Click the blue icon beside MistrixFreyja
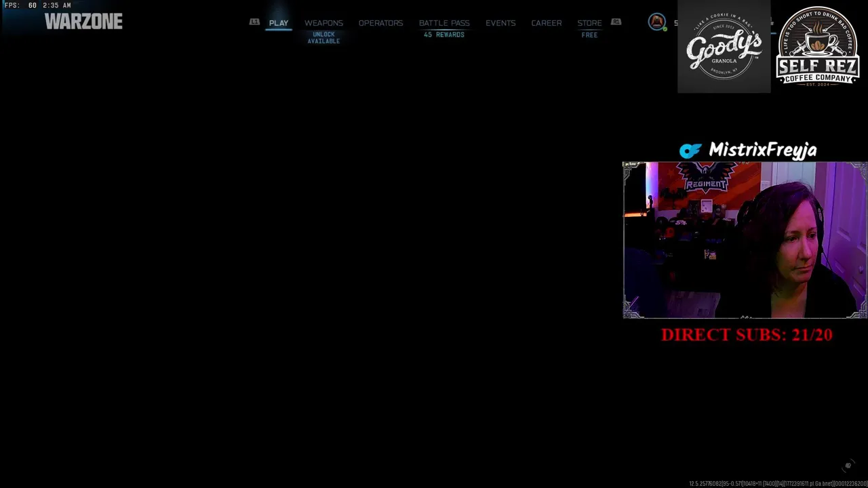This screenshot has height=488, width=868. click(x=690, y=151)
